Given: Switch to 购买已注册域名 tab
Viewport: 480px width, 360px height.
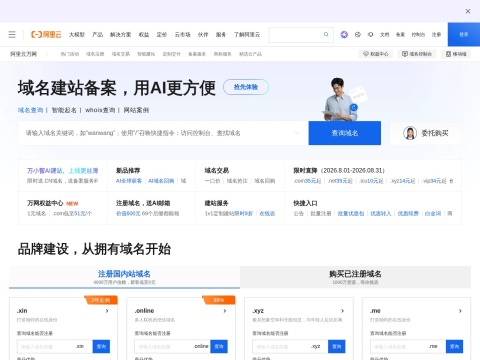Looking at the screenshot, I should coord(355,277).
